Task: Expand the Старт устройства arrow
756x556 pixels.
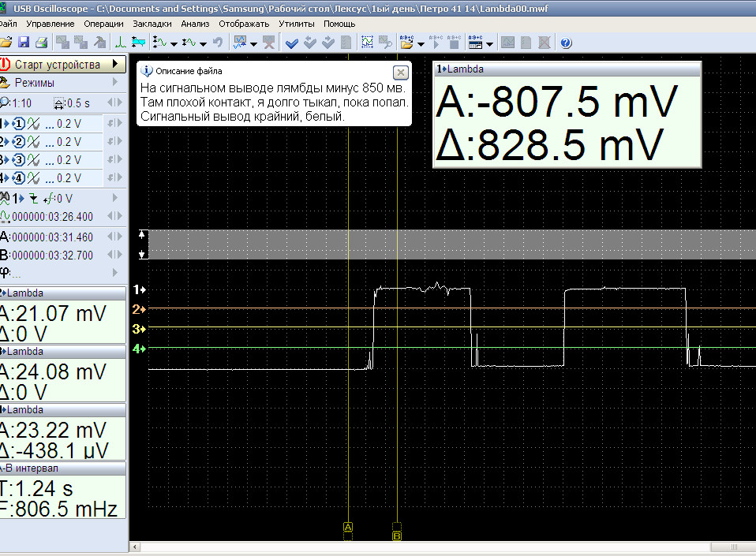Action: click(116, 64)
